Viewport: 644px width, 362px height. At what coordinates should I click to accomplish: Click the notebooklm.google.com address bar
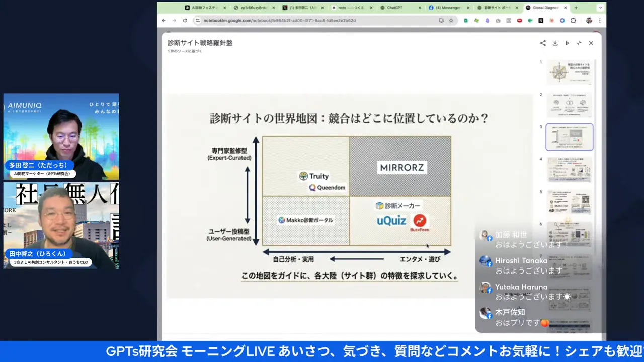coord(277,20)
